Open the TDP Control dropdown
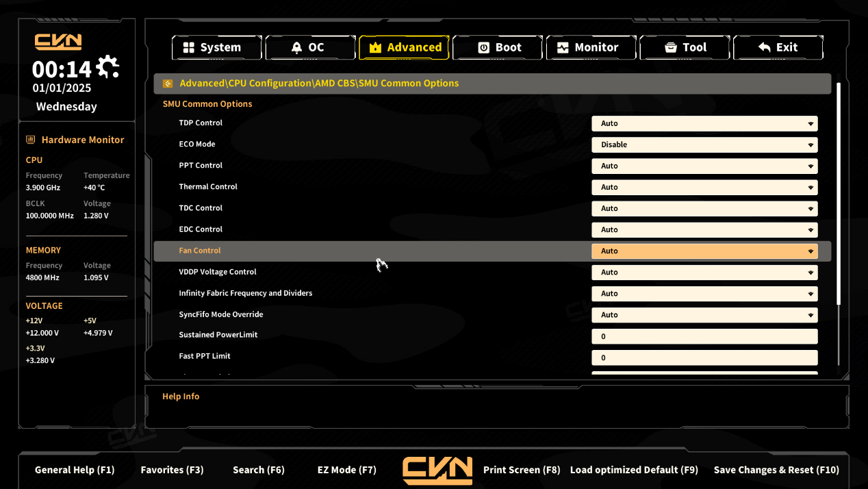The width and height of the screenshot is (868, 489). (x=704, y=124)
